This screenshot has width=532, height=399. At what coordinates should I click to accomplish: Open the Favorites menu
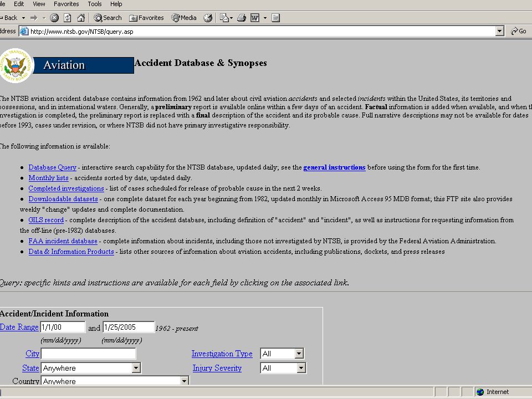point(66,4)
